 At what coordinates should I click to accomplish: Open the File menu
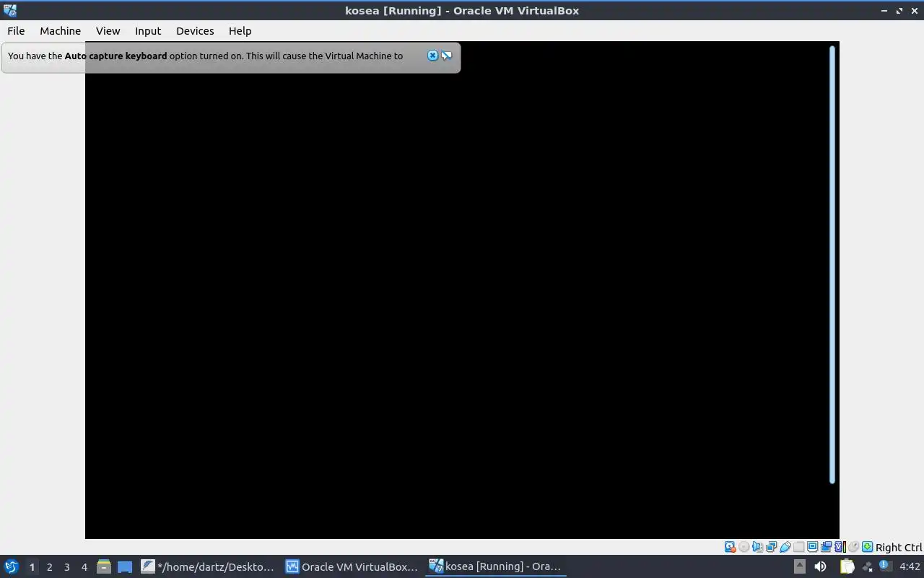(16, 30)
